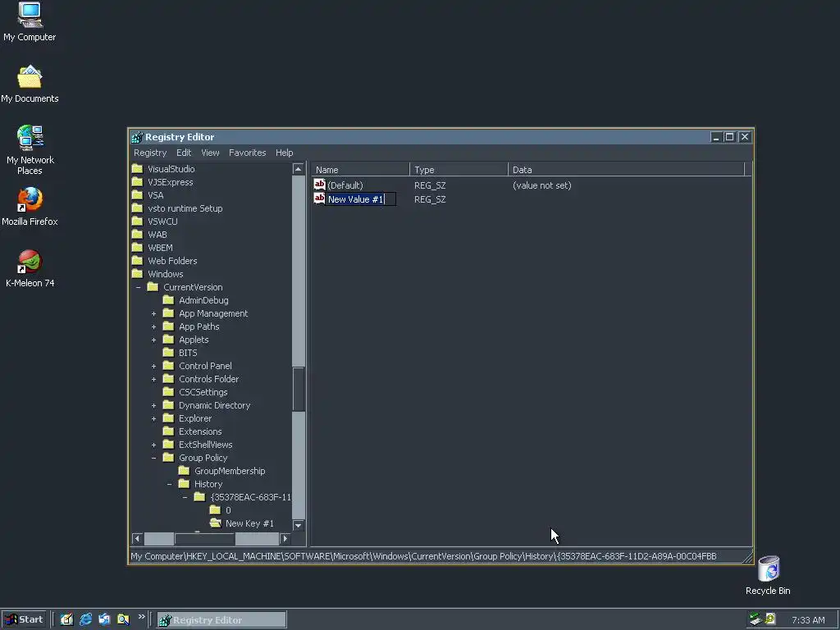Select the Explorer tree key

(x=195, y=418)
